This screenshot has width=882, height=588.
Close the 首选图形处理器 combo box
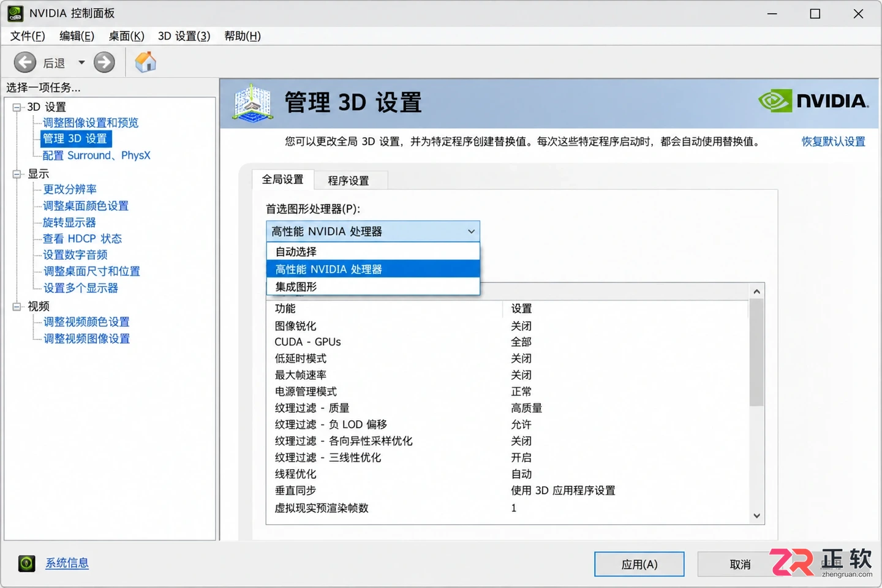pos(373,232)
